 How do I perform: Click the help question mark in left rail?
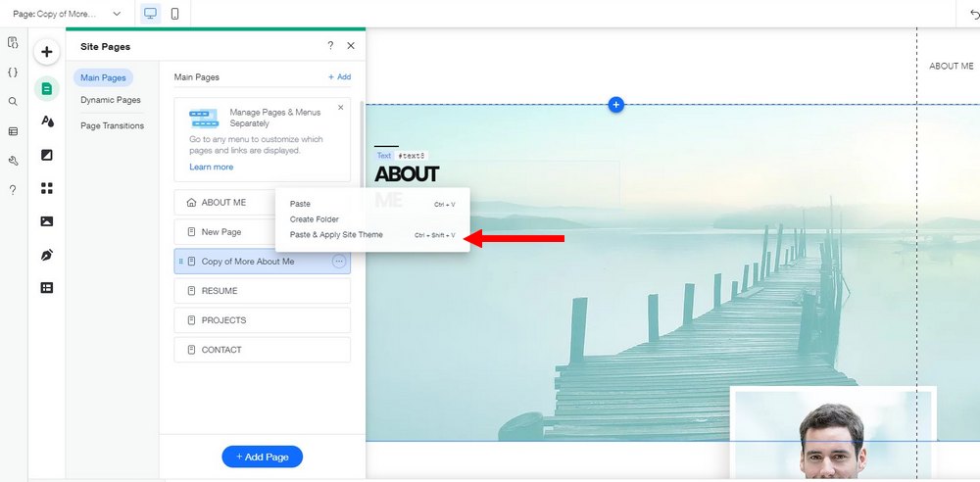13,190
